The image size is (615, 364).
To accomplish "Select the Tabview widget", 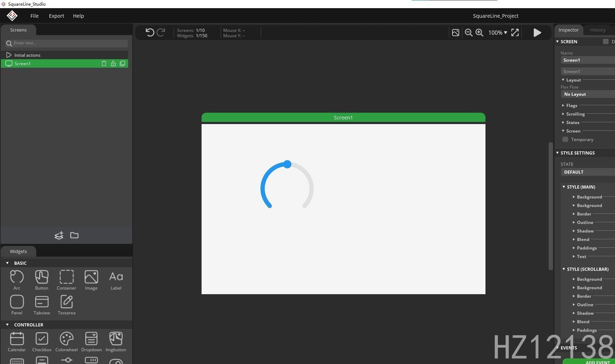I will [x=42, y=305].
